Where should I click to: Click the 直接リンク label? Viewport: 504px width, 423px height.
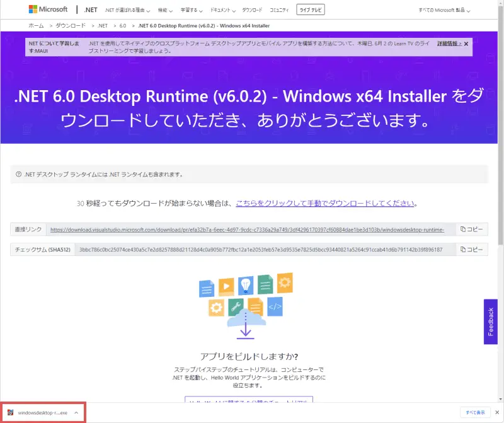pyautogui.click(x=28, y=229)
